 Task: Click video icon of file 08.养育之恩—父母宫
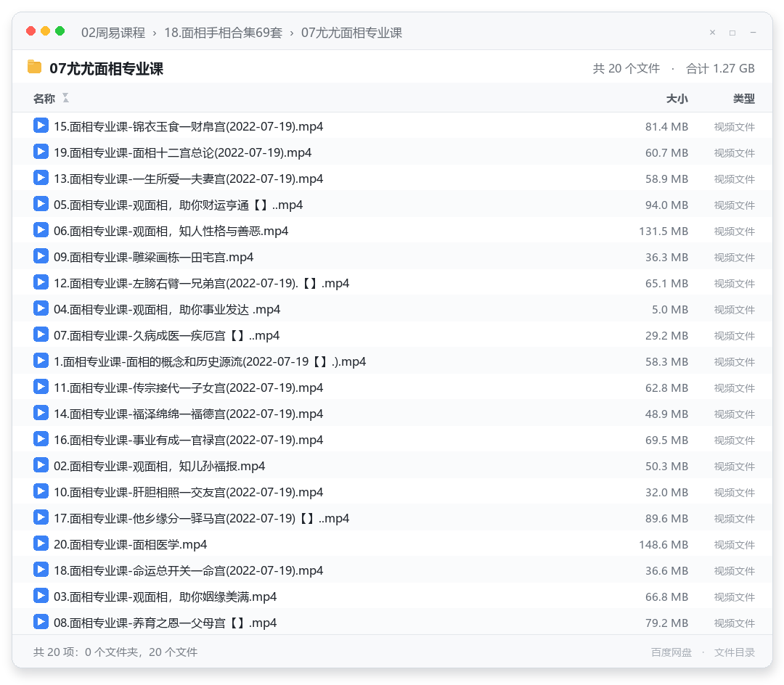pyautogui.click(x=41, y=622)
